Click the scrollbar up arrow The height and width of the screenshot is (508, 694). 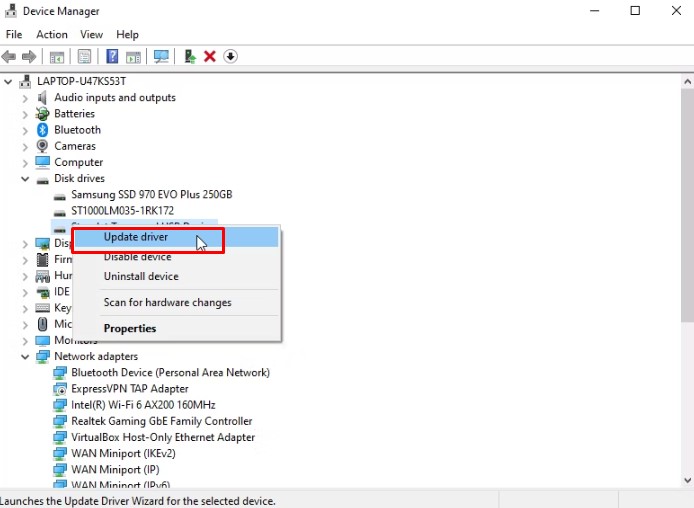(687, 81)
